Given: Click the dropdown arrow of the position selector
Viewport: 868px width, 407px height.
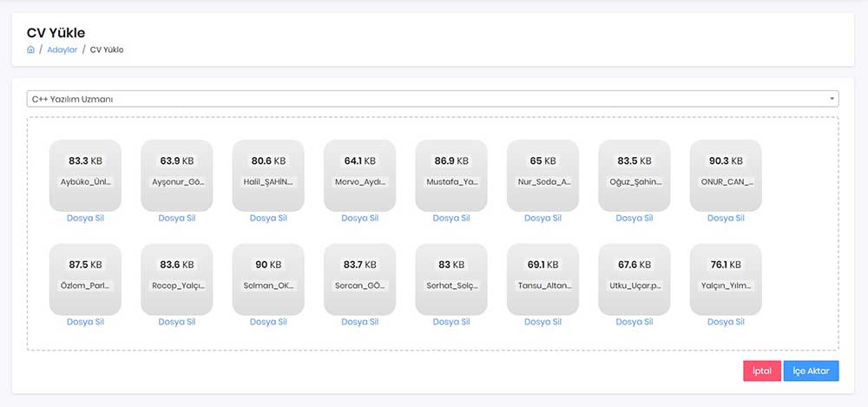Looking at the screenshot, I should (832, 99).
